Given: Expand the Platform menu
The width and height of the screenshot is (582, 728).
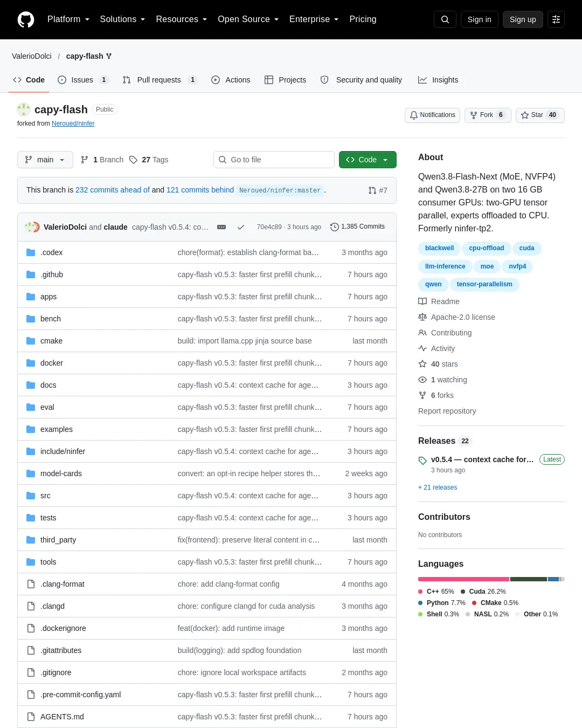Looking at the screenshot, I should coord(68,19).
